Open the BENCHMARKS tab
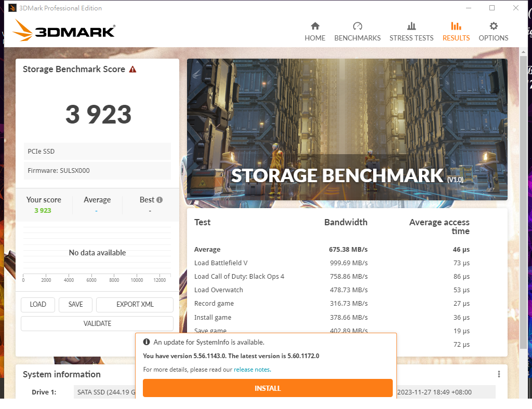 357,32
